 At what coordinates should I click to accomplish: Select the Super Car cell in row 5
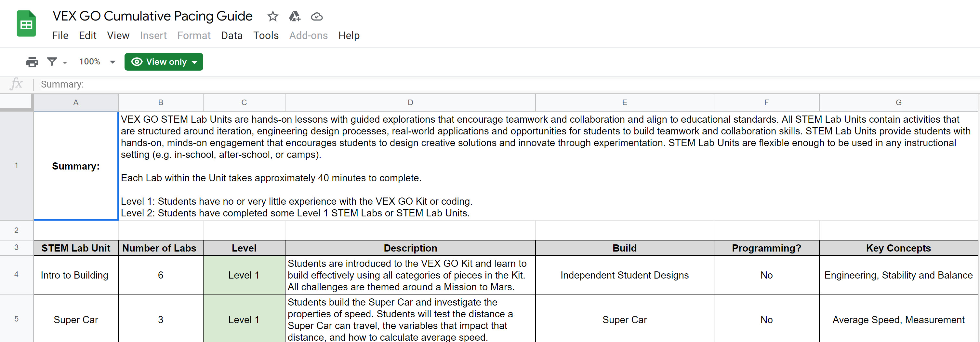click(75, 320)
